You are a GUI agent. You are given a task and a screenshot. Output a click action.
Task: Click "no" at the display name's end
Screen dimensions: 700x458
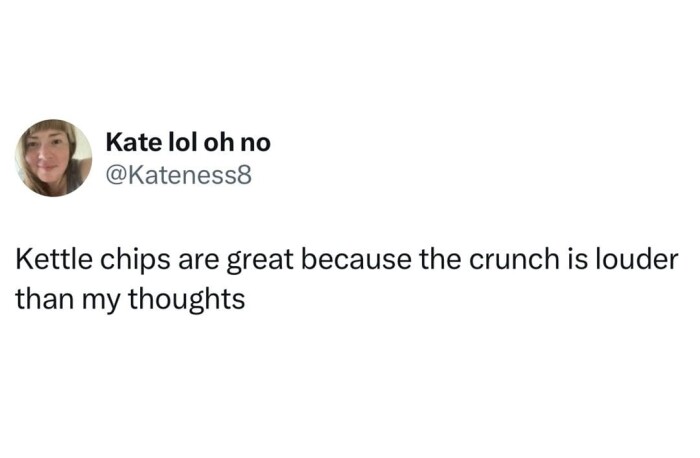pos(257,143)
